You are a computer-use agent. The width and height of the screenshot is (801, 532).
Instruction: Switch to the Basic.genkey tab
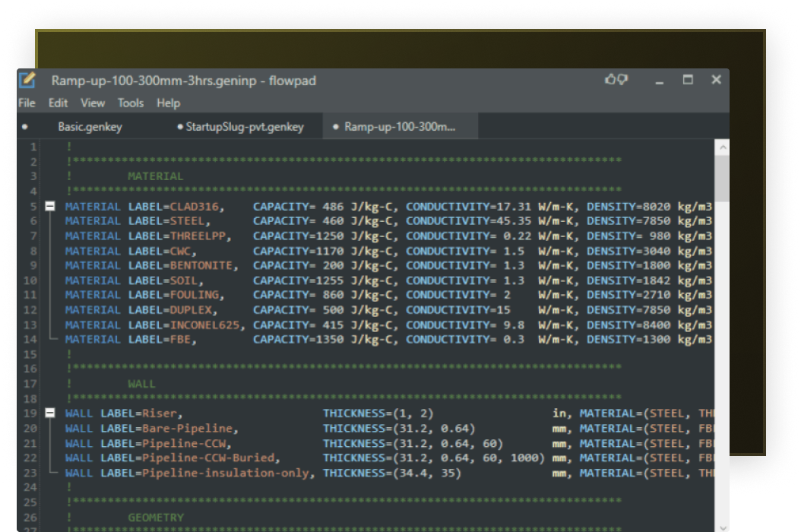tap(90, 127)
